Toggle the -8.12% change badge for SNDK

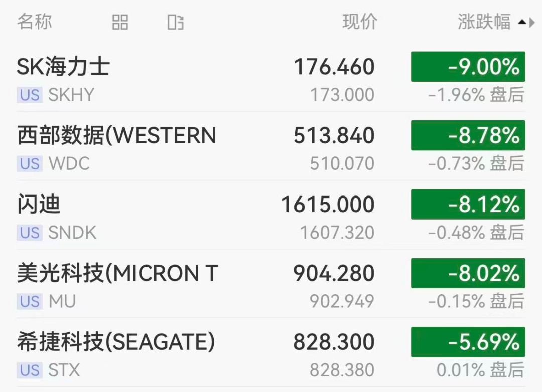pos(468,204)
